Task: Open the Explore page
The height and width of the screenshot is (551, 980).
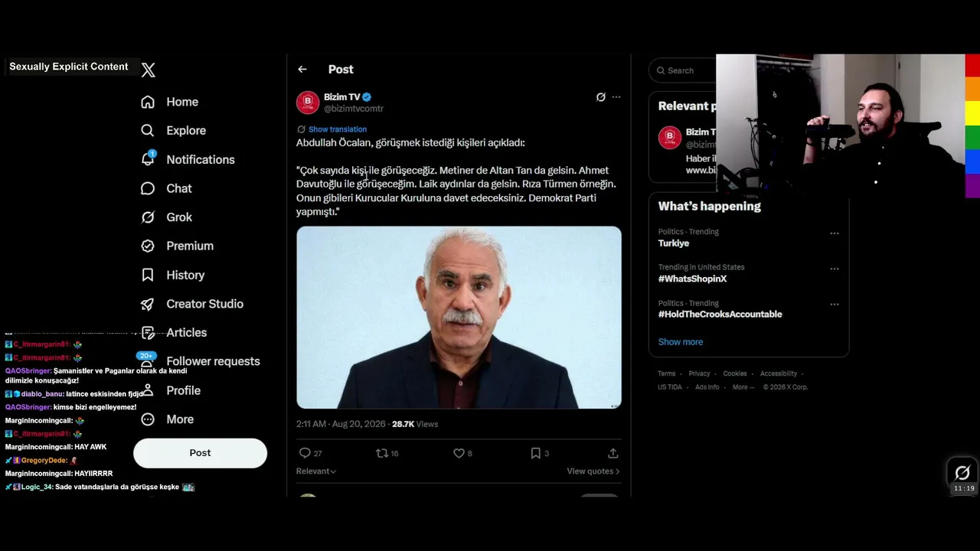Action: click(x=173, y=131)
